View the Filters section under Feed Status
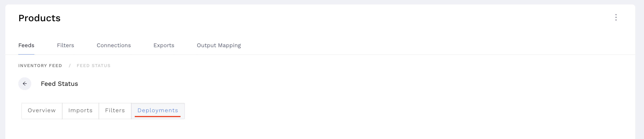Screen dimensions: 644x139 pyautogui.click(x=115, y=110)
